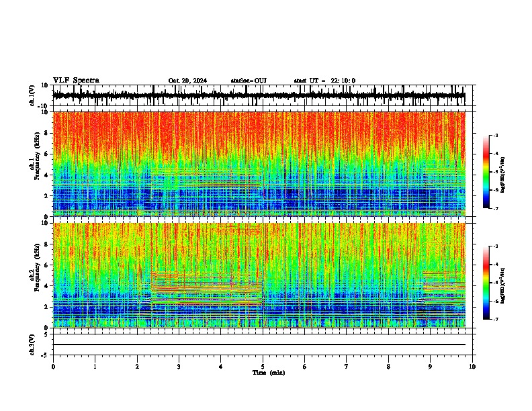532x411 pixels.
Task: Select the date text "Oct. 20, 2024"
Action: click(187, 81)
